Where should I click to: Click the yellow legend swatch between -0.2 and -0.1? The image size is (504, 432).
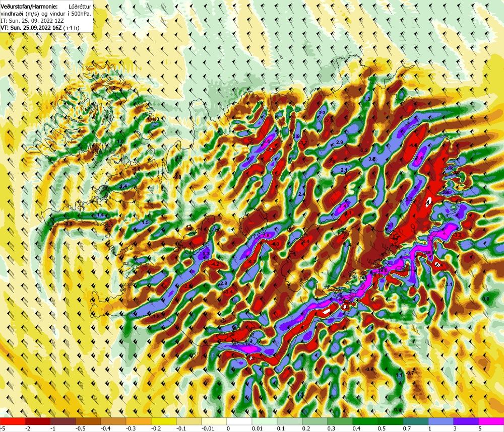coord(164,421)
